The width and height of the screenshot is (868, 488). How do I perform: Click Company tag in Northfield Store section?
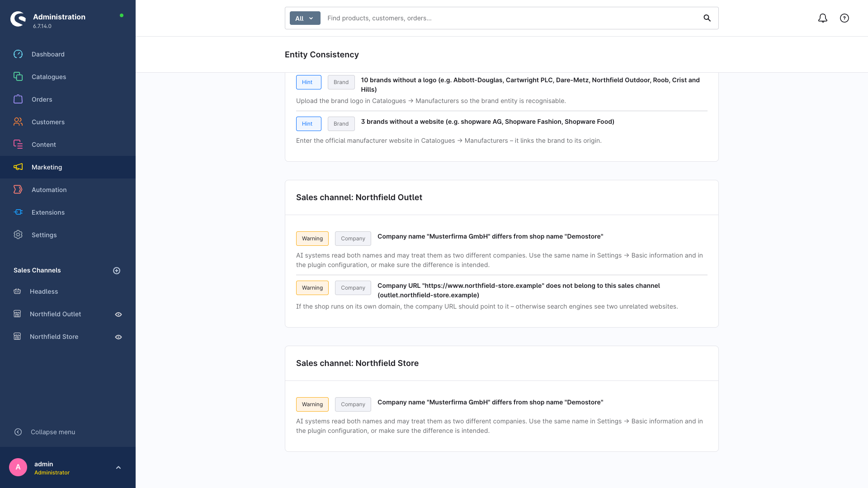tap(353, 404)
